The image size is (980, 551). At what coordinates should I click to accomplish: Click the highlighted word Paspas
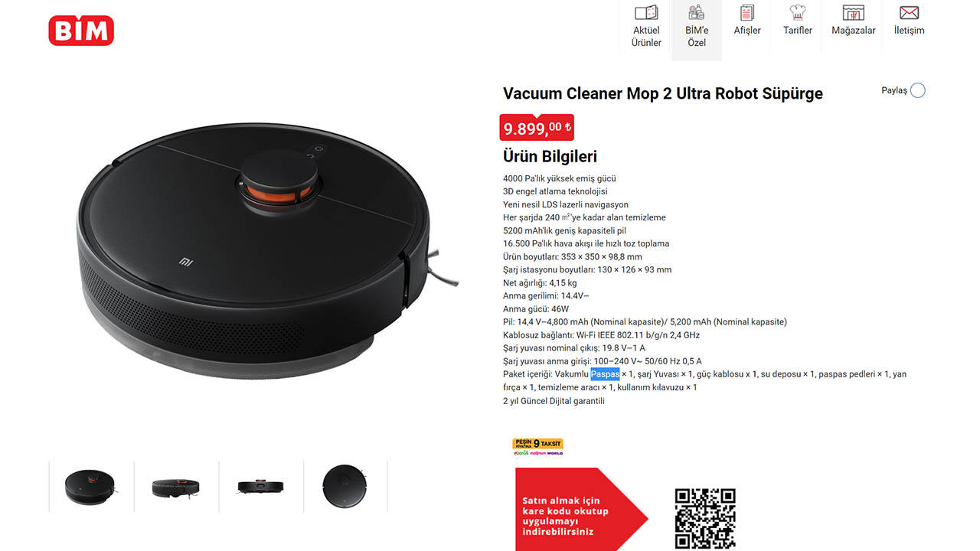click(x=605, y=374)
